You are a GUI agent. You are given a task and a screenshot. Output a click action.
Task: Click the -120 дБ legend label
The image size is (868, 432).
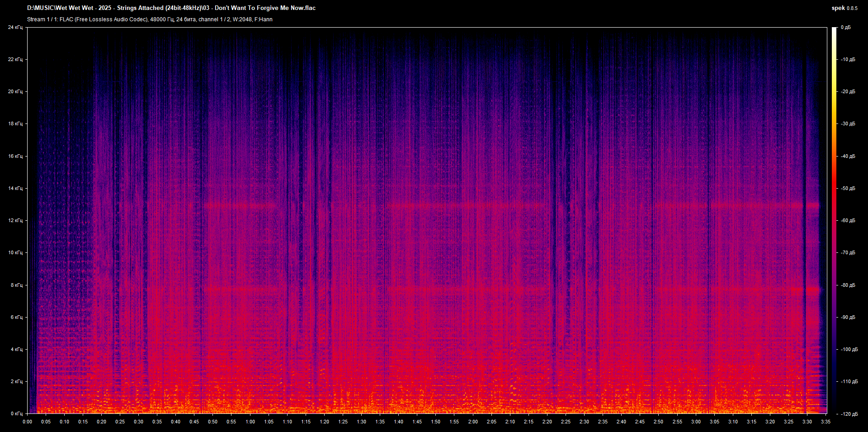[x=849, y=414]
